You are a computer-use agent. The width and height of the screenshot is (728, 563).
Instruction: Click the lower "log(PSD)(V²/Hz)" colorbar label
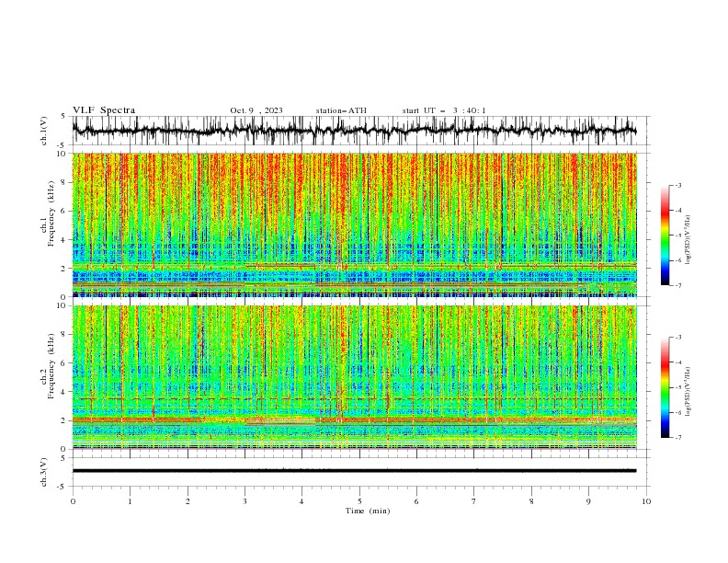tap(688, 391)
